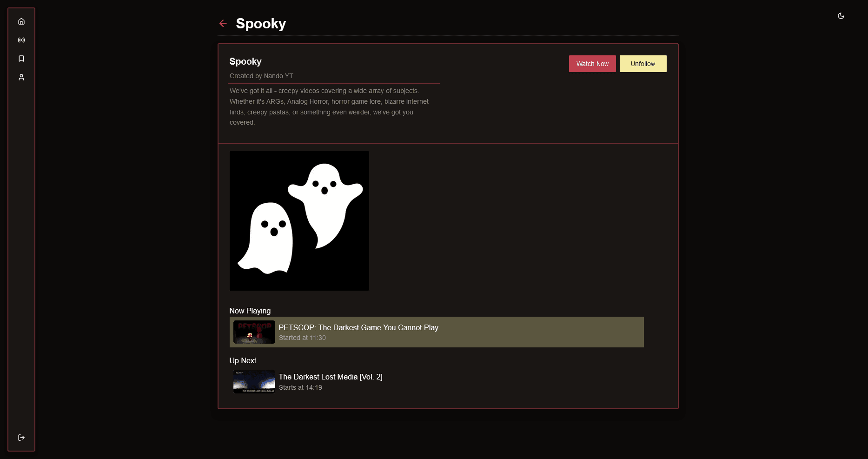Log out using the sidebar exit icon

pyautogui.click(x=21, y=438)
